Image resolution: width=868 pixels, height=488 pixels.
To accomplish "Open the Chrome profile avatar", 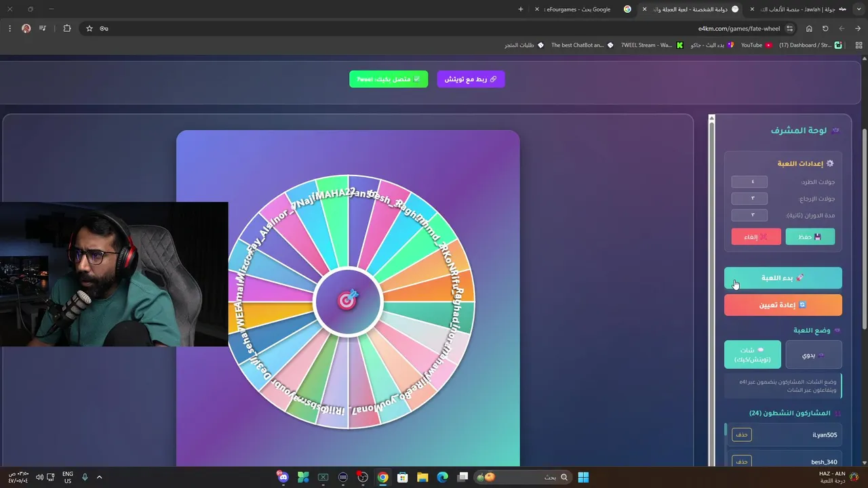I will [26, 28].
